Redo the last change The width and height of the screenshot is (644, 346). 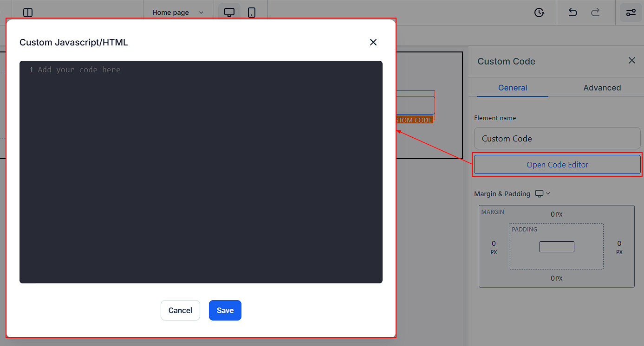coord(595,13)
